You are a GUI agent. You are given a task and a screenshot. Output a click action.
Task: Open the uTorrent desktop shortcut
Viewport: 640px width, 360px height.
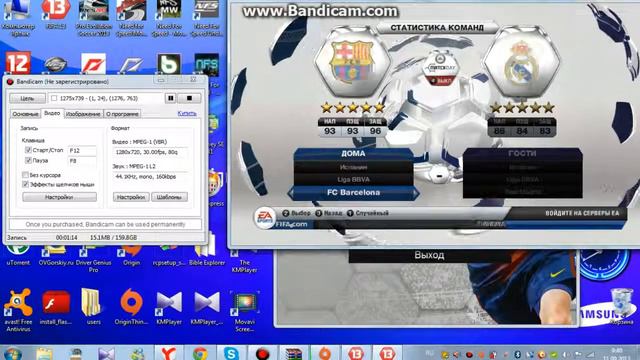coord(18,254)
